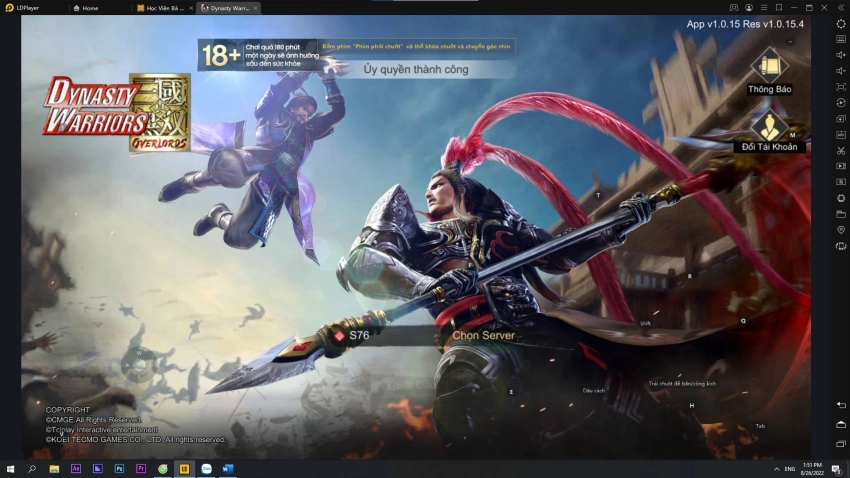Switch to the Học Viện Bá tab
Screen dimensions: 850x478
(x=160, y=7)
